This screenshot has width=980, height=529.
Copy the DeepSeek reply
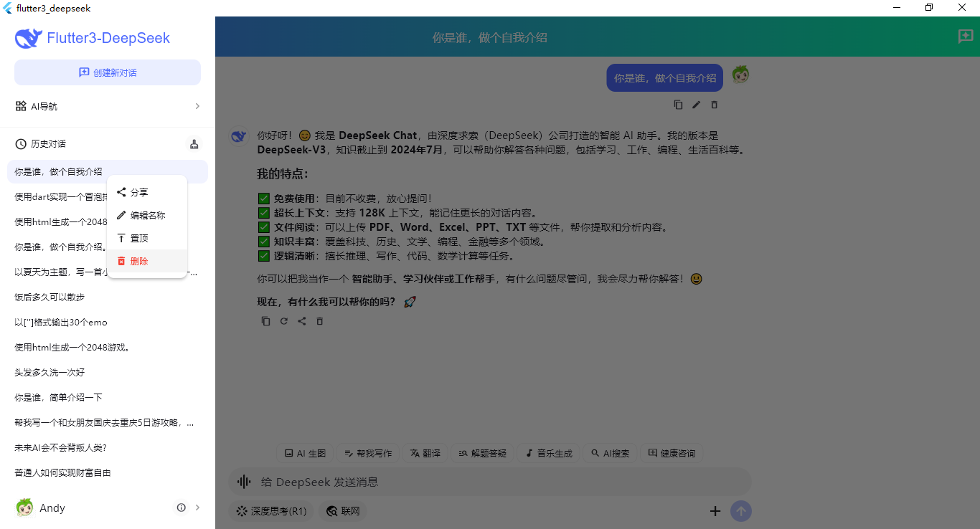click(265, 321)
